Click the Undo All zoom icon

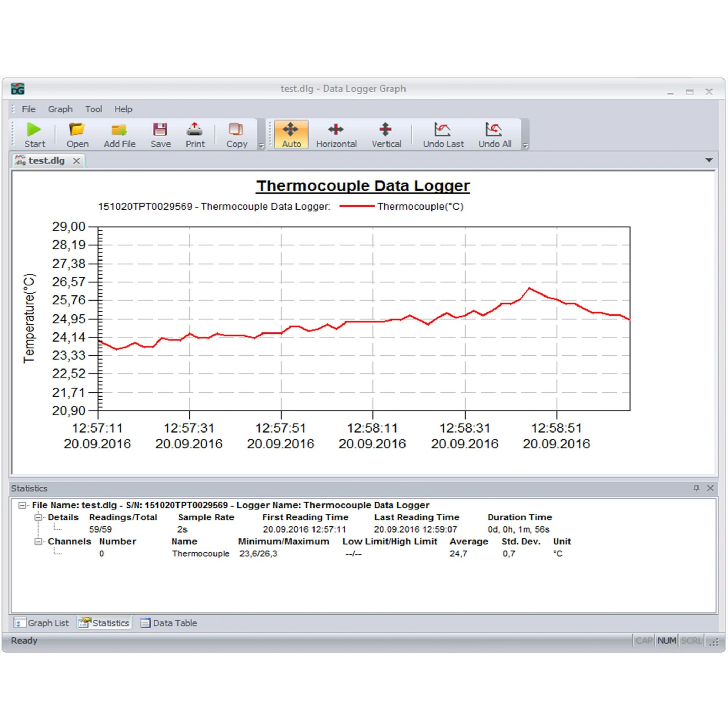click(493, 129)
